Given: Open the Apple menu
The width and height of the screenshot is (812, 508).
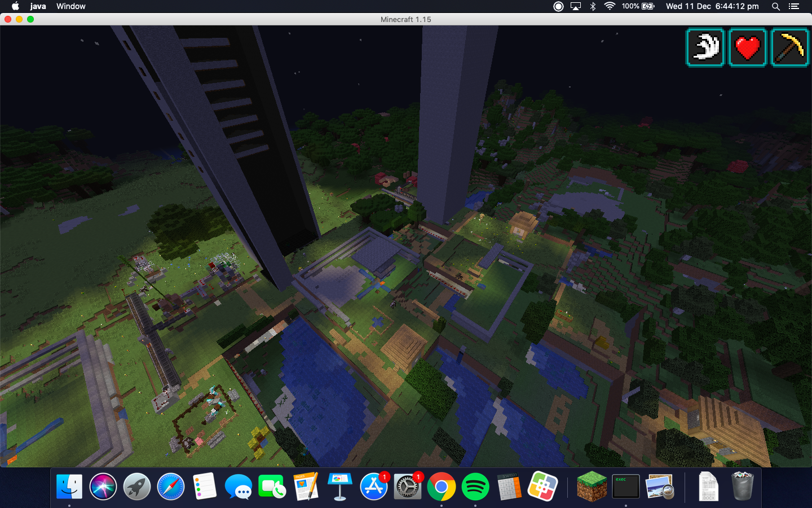Looking at the screenshot, I should click(15, 6).
